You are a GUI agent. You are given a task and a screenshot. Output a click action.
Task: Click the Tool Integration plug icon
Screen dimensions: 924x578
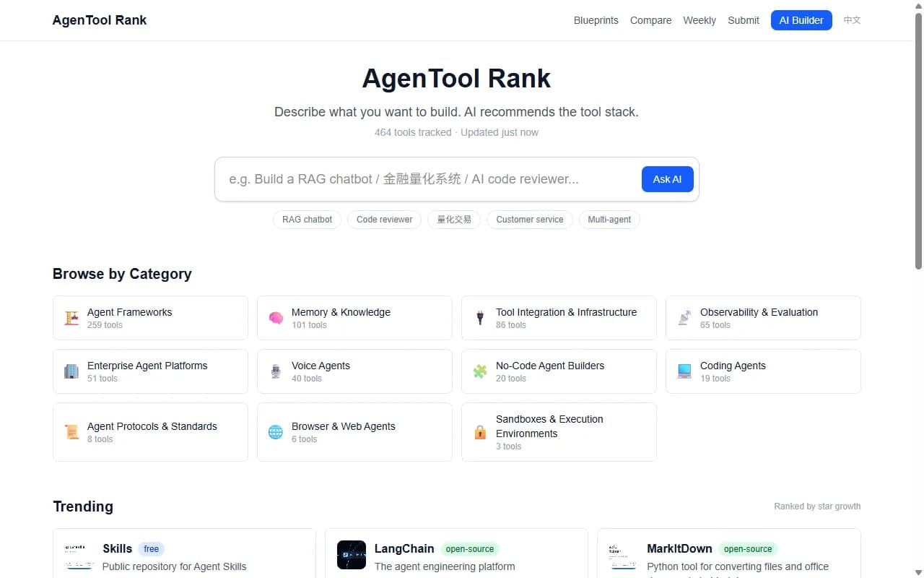[x=480, y=318]
